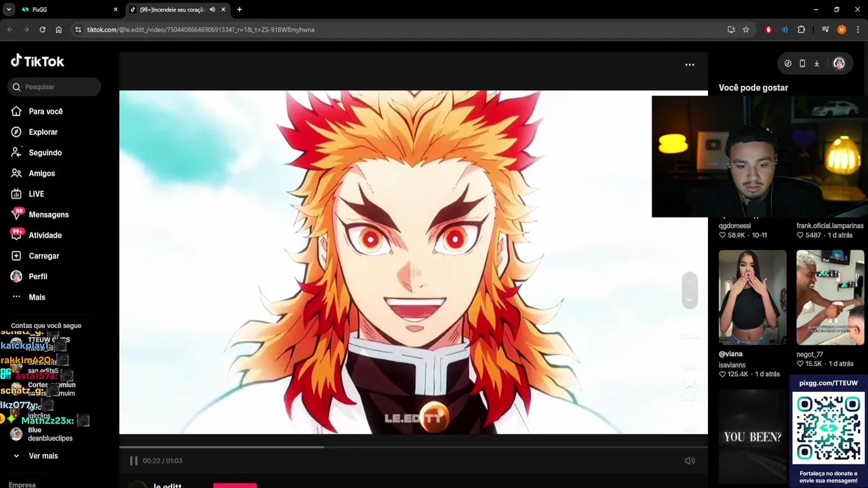Image resolution: width=868 pixels, height=488 pixels.
Task: Click the TikTok logo
Action: coord(37,61)
